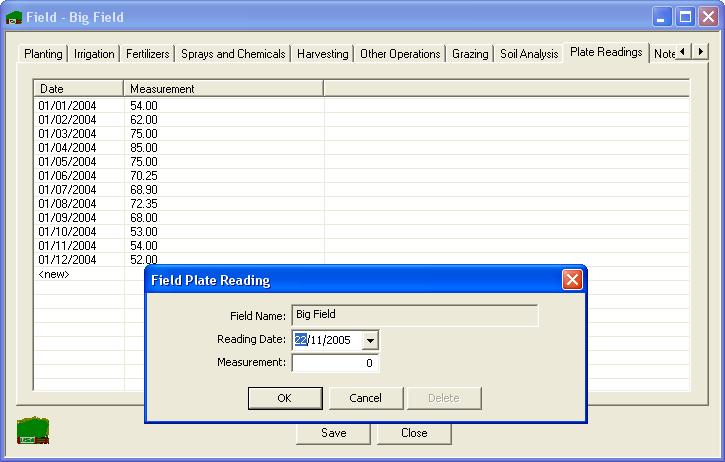Open the Reading Date calendar dropdown
Viewport: 725px width, 462px height.
click(x=370, y=340)
